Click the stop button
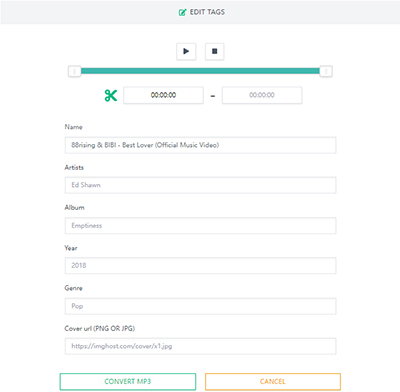The width and height of the screenshot is (400, 392). point(215,51)
